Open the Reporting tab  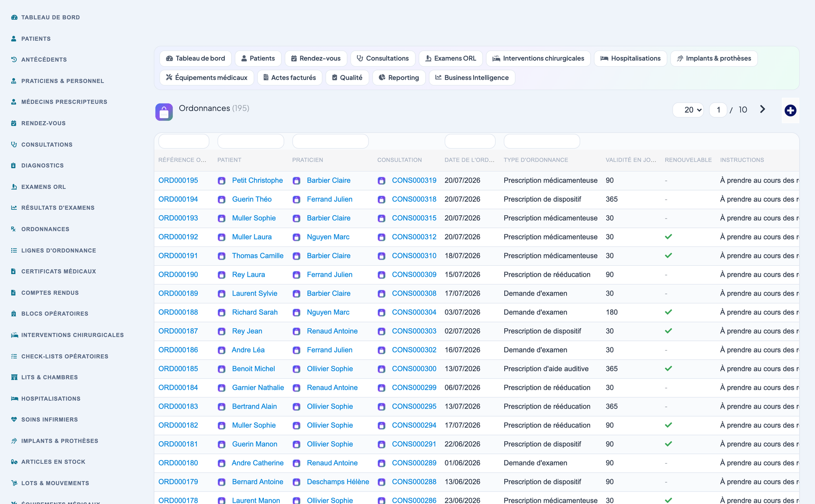[399, 77]
